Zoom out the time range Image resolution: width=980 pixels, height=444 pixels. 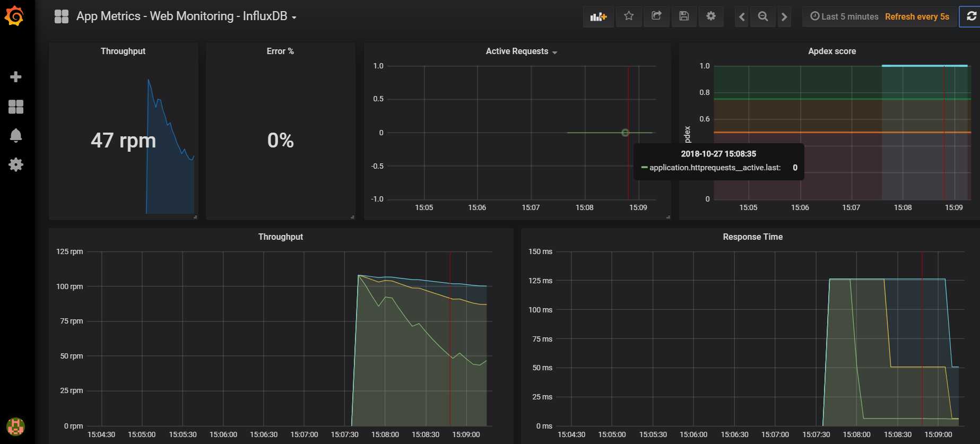[x=763, y=17]
